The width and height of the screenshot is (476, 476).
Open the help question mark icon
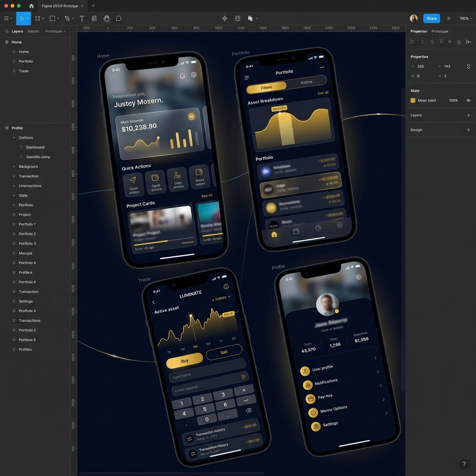[463, 464]
